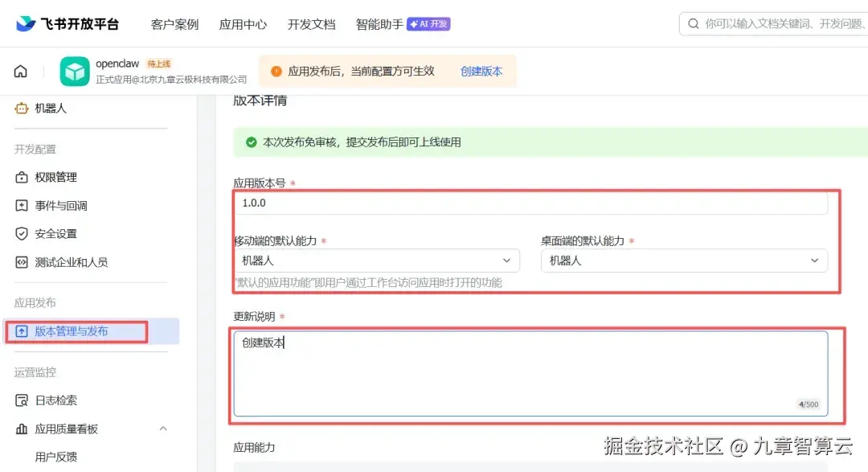Open 应用中心 in top navigation
Viewport: 868px width, 472px height.
click(x=243, y=24)
